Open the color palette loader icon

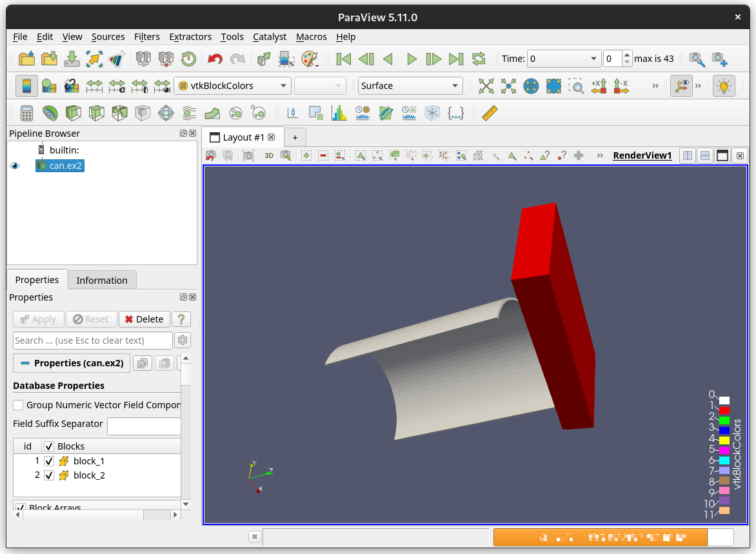click(310, 59)
